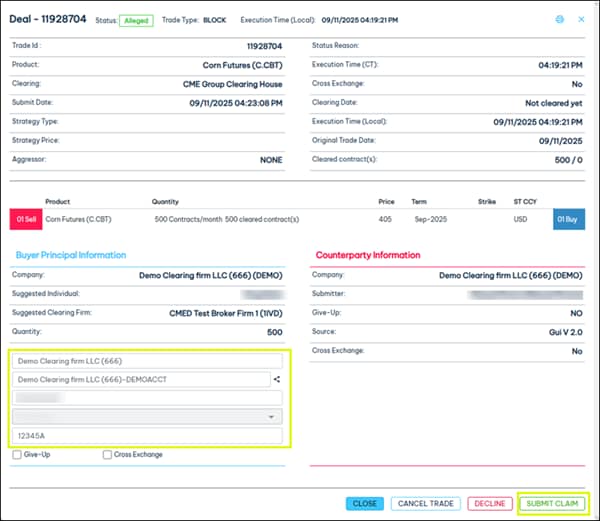This screenshot has height=521, width=600.
Task: Open the greyed dropdown above the 12345A field
Action: click(147, 417)
